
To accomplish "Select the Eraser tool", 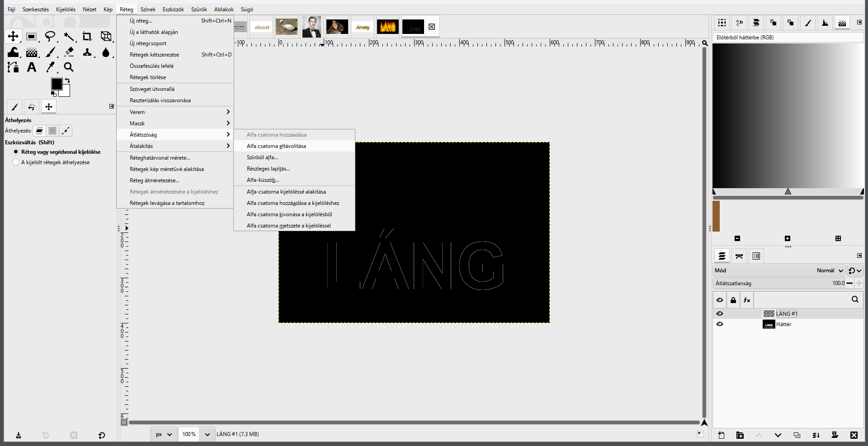I will pyautogui.click(x=69, y=52).
